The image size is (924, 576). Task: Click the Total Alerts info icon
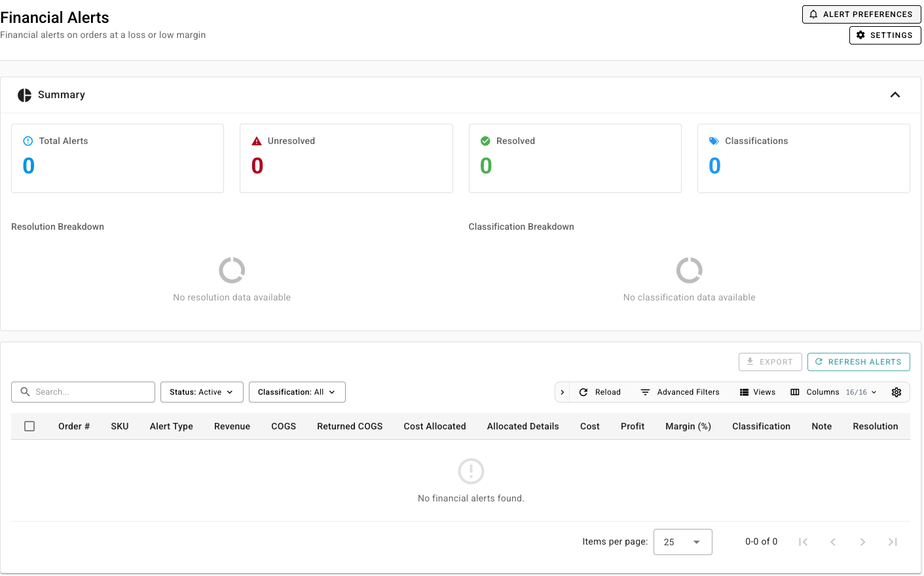[28, 141]
